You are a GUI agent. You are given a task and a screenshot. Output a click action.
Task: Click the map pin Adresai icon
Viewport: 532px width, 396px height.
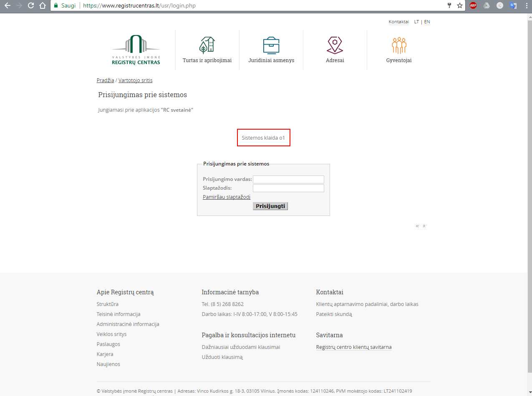[335, 45]
